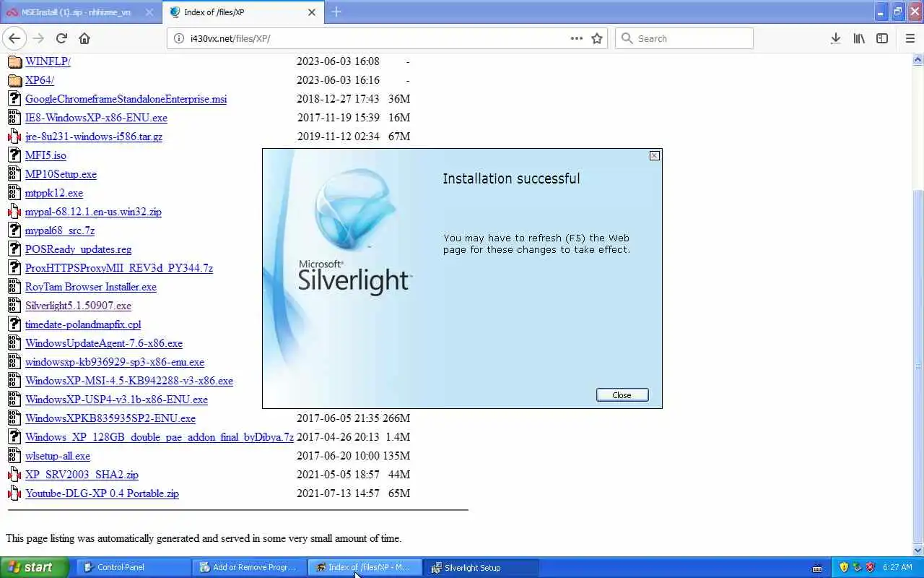Click the archive icon beside XP_SRV2003_SHA2.zip
This screenshot has height=578, width=924.
pos(14,475)
